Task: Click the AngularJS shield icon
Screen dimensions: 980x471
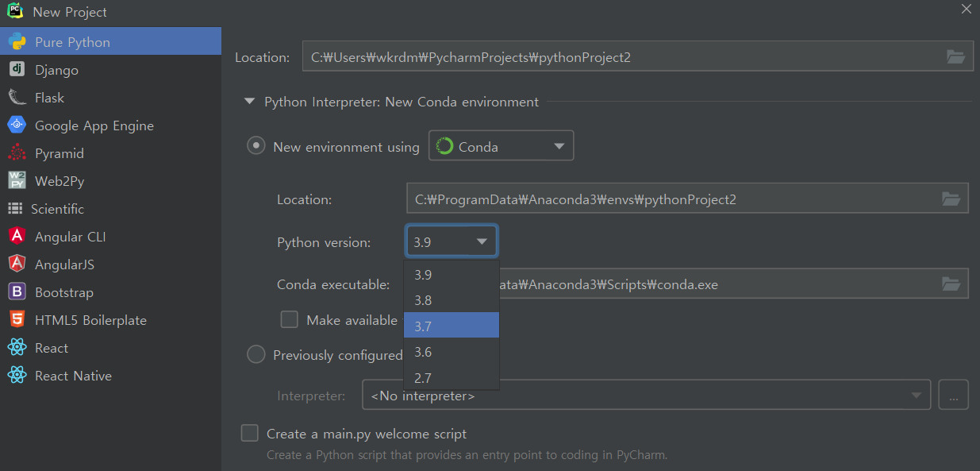Action: click(x=16, y=264)
